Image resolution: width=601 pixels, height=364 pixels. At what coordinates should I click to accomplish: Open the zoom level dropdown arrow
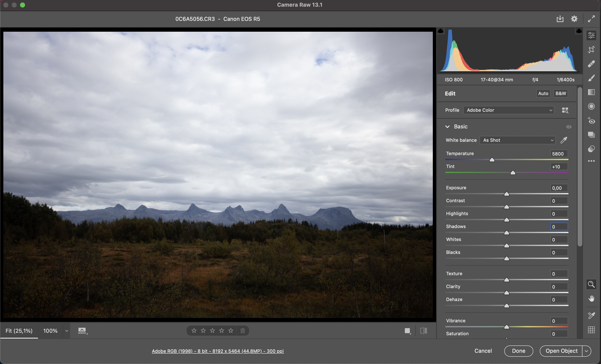click(x=67, y=331)
